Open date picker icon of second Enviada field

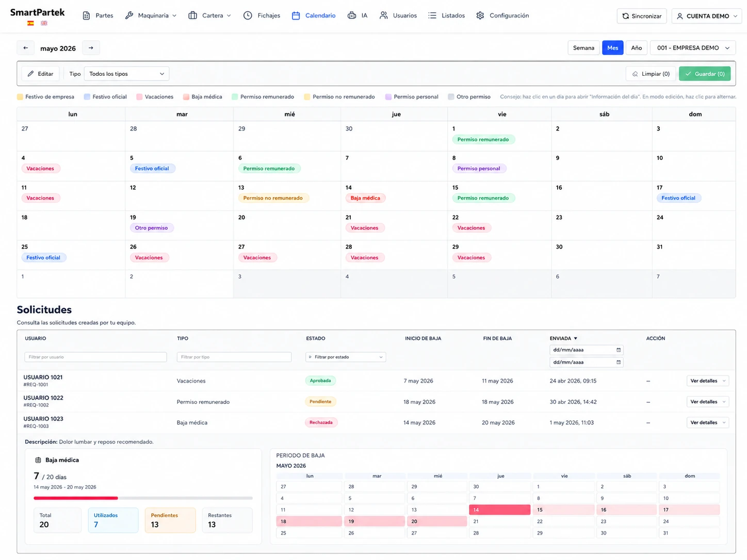tap(619, 362)
